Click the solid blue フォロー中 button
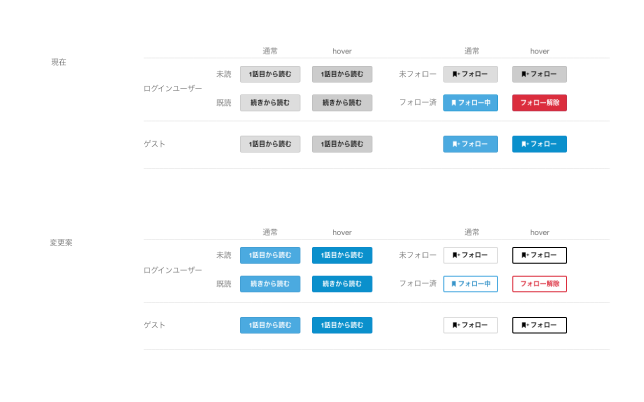 pos(470,103)
